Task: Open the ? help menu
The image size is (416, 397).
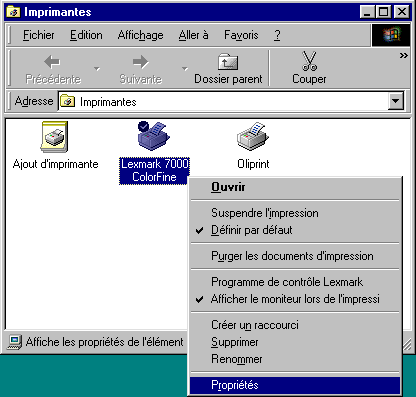Action: coord(277,35)
